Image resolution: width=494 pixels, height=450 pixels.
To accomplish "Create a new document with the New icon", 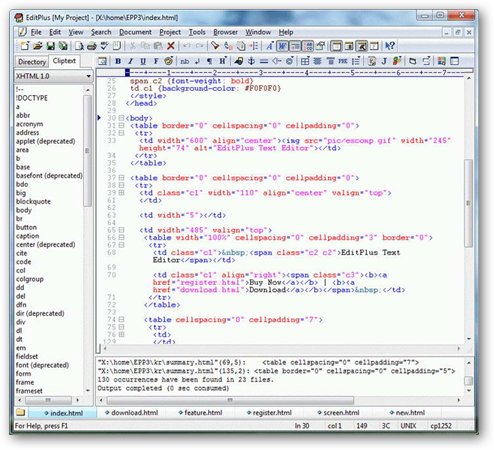I will pos(24,46).
